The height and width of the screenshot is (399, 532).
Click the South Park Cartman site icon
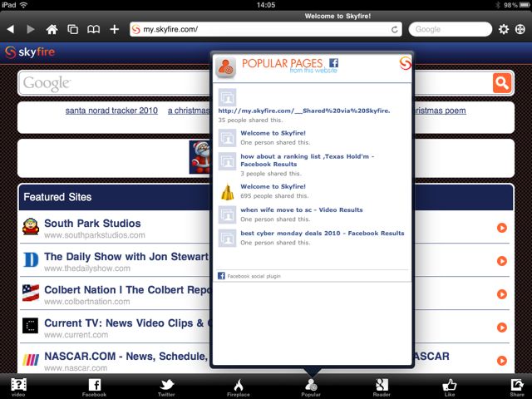click(31, 226)
